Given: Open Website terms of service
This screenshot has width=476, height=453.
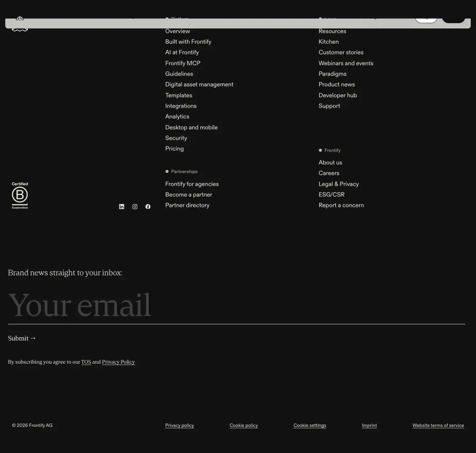Looking at the screenshot, I should [x=438, y=425].
